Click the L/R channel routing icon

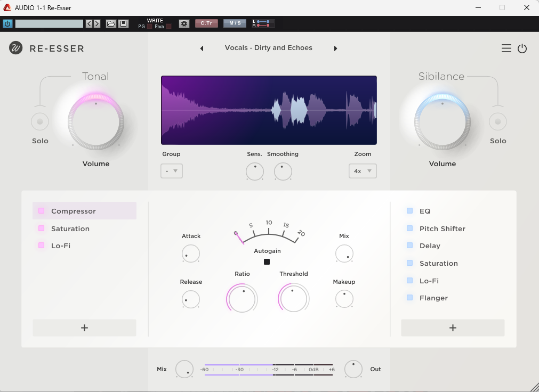point(263,23)
